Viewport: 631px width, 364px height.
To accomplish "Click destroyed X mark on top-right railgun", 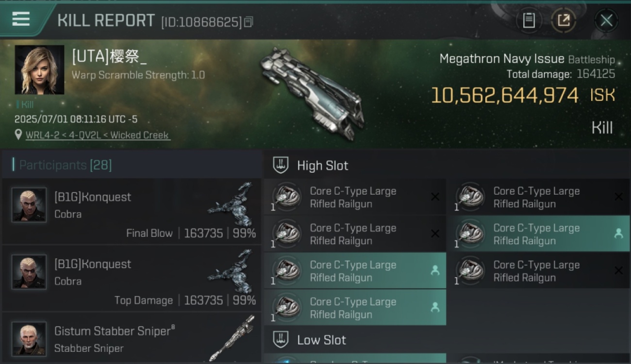I will click(x=618, y=197).
